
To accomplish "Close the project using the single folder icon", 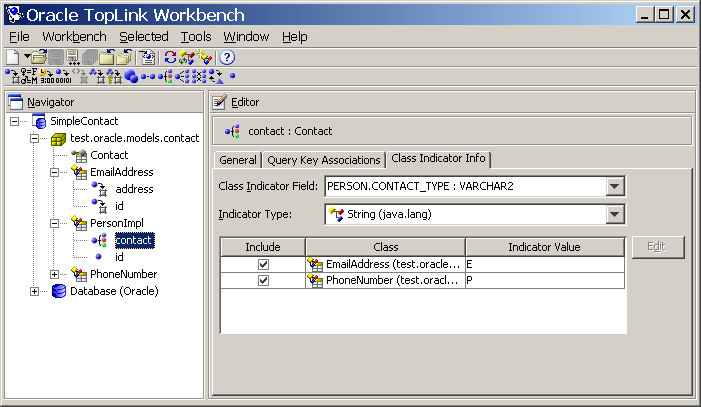I will (107, 57).
